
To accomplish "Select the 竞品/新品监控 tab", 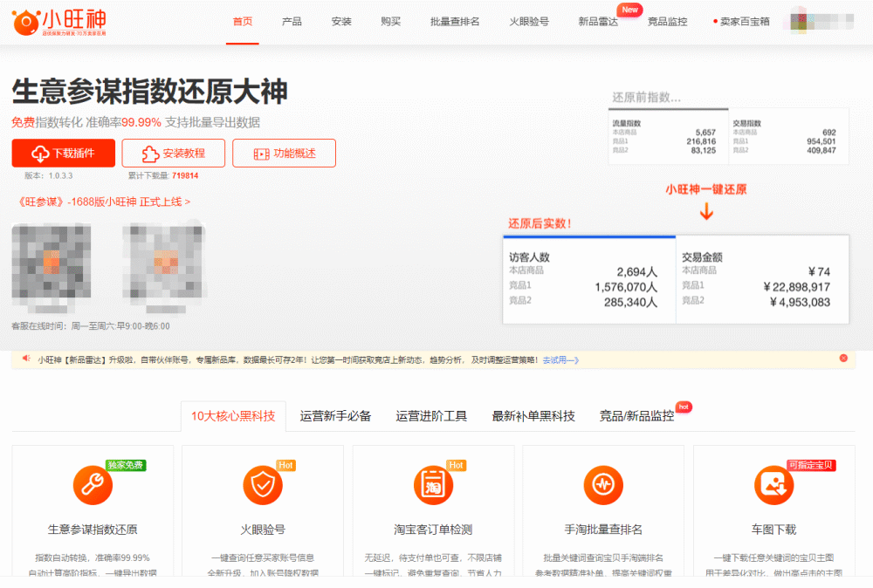I will click(x=636, y=416).
